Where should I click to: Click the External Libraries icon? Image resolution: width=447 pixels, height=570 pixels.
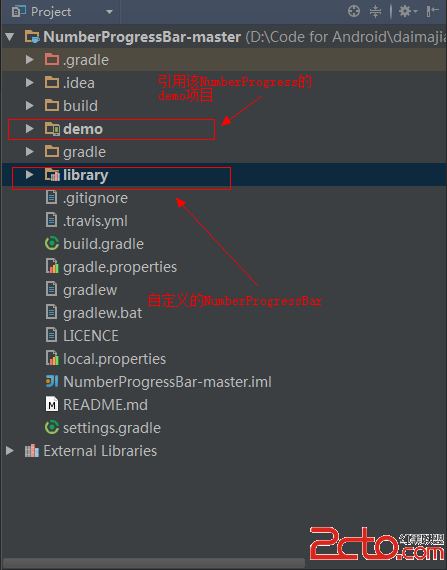pyautogui.click(x=32, y=451)
